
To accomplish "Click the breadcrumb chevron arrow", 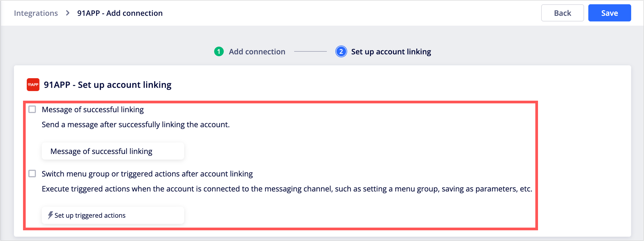I will tap(68, 13).
